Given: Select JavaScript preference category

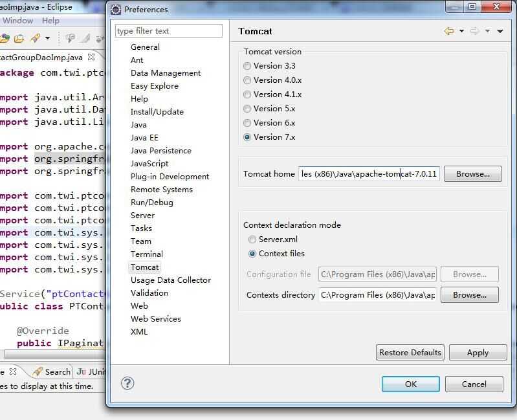Looking at the screenshot, I should (149, 164).
